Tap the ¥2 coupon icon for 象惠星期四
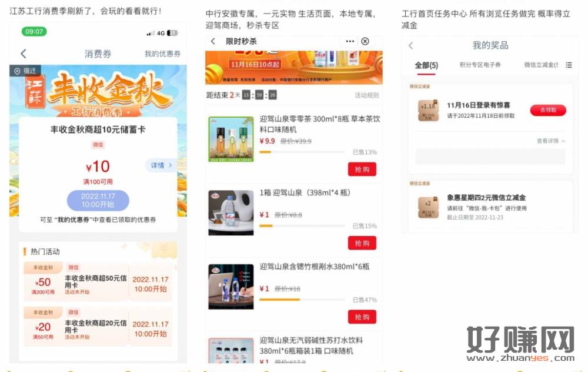Viewport: 588px width, 372px height. [428, 207]
